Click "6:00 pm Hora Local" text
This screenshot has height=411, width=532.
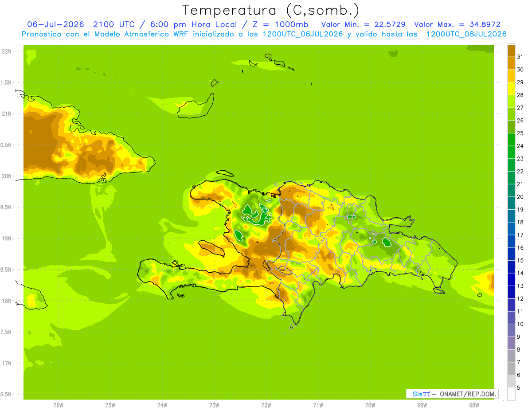point(195,24)
